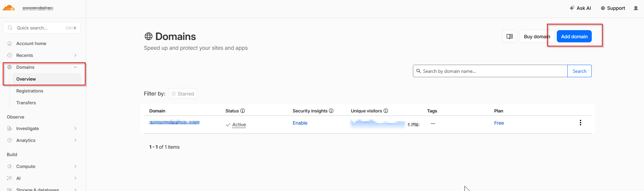This screenshot has width=644, height=191.
Task: Click the AI sparkle sidebar icon
Action: click(10, 178)
